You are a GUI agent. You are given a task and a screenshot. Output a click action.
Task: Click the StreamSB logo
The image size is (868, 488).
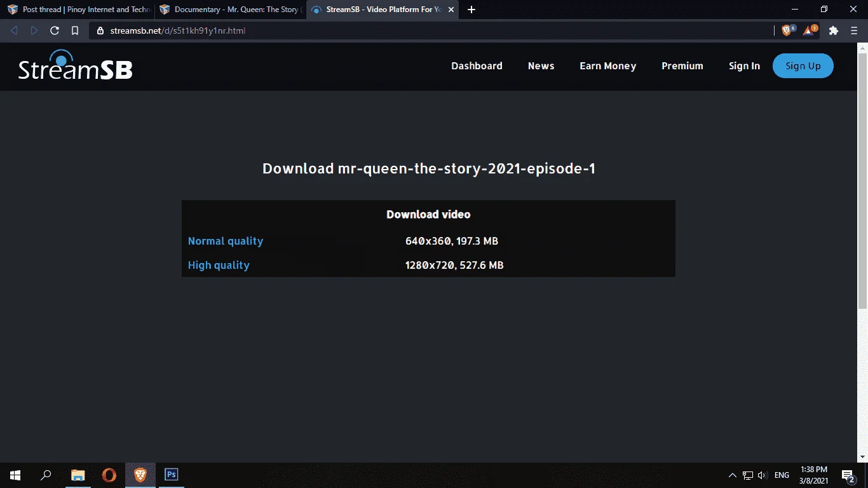pos(75,65)
